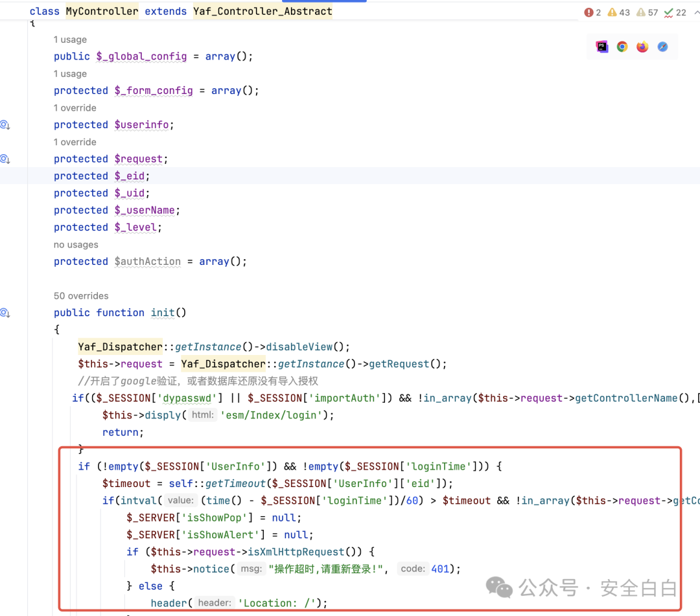Image resolution: width=700 pixels, height=616 pixels.
Task: Open file in Chrome browser icon
Action: coord(622,47)
